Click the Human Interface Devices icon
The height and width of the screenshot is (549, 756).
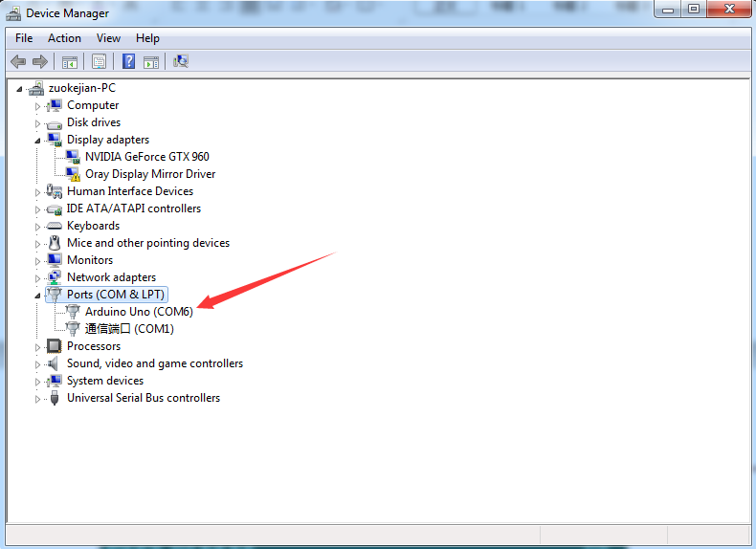tap(55, 191)
